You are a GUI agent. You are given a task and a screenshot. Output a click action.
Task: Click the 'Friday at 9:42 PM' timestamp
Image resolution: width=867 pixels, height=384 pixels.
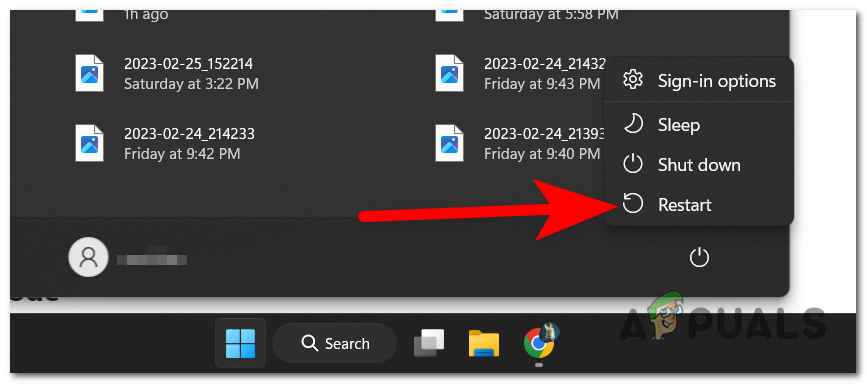[x=182, y=153]
